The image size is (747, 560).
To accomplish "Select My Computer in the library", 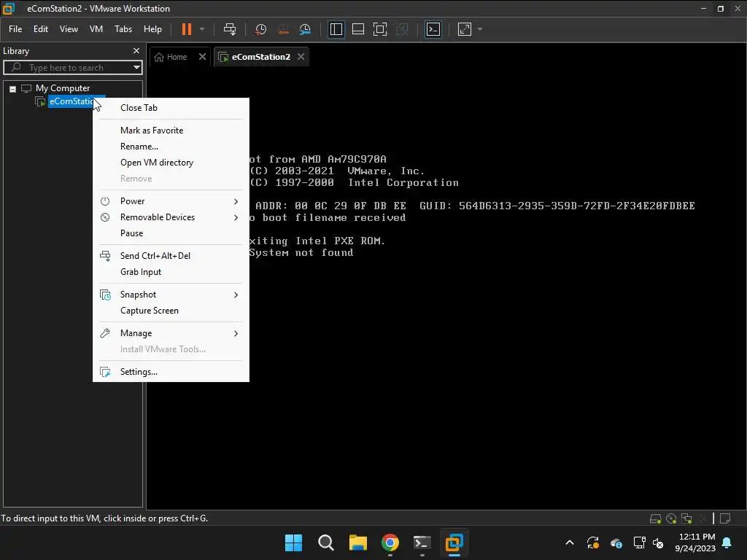I will pyautogui.click(x=63, y=88).
